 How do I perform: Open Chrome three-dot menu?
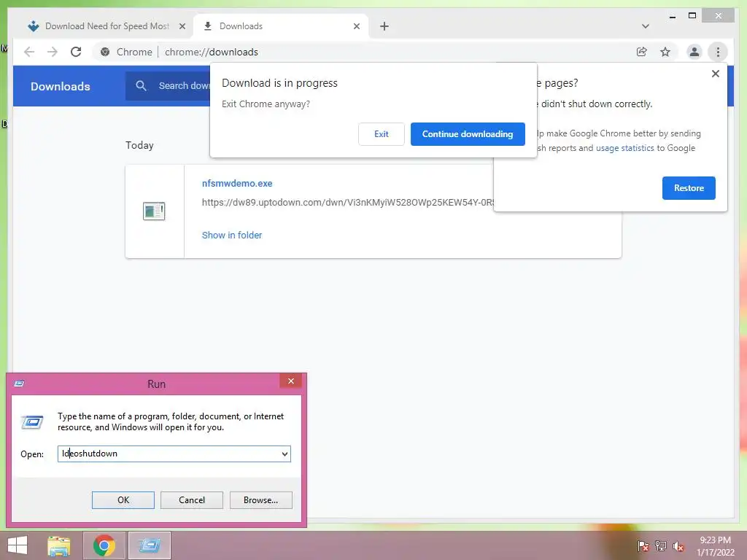tap(718, 52)
